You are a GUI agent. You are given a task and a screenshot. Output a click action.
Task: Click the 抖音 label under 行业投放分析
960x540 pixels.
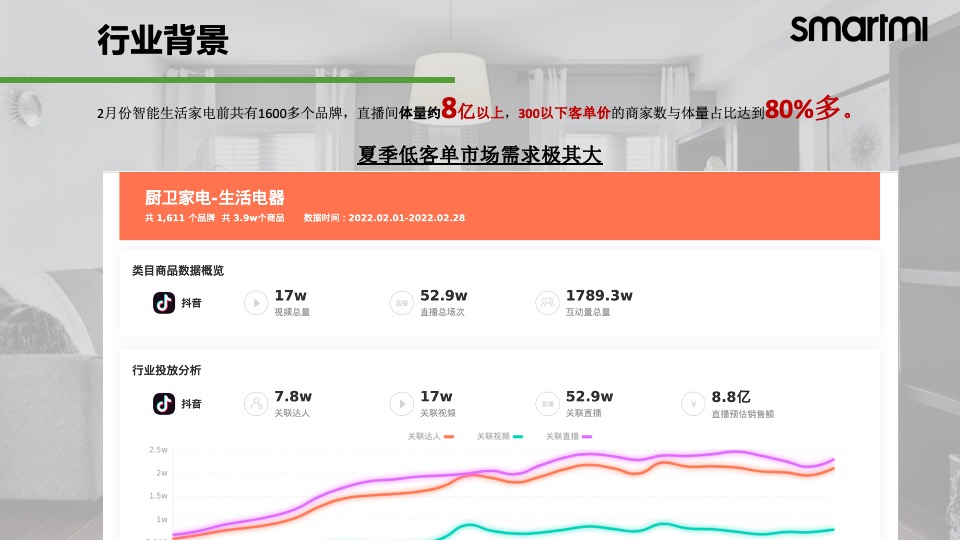click(x=191, y=404)
